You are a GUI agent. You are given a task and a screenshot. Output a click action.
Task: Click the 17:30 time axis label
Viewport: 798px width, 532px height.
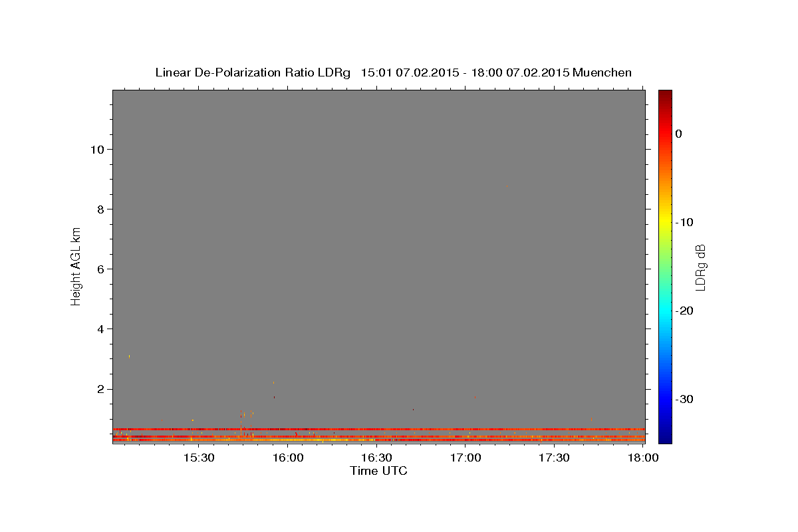point(554,458)
